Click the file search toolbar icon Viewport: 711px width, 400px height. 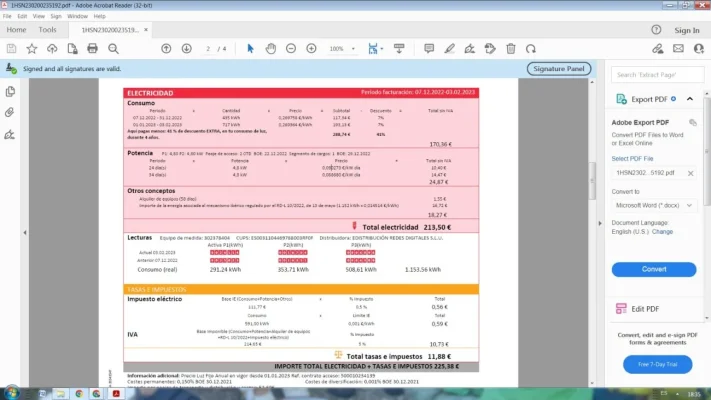tap(73, 49)
